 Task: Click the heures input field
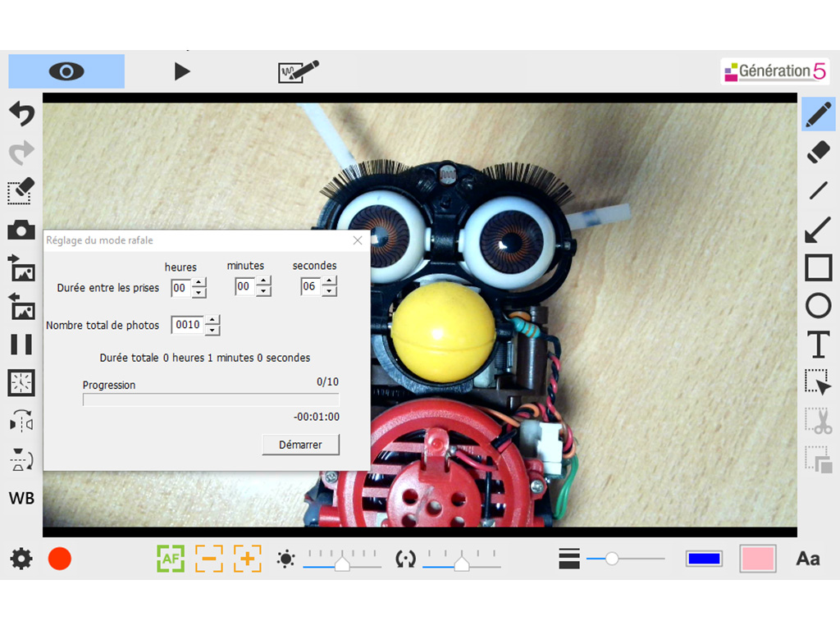[x=180, y=288]
